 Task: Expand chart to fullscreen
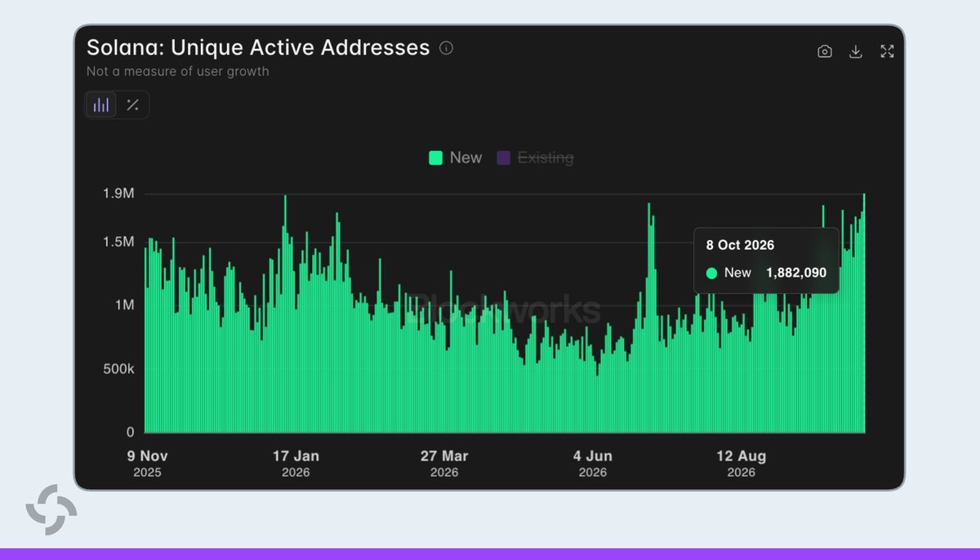point(888,51)
